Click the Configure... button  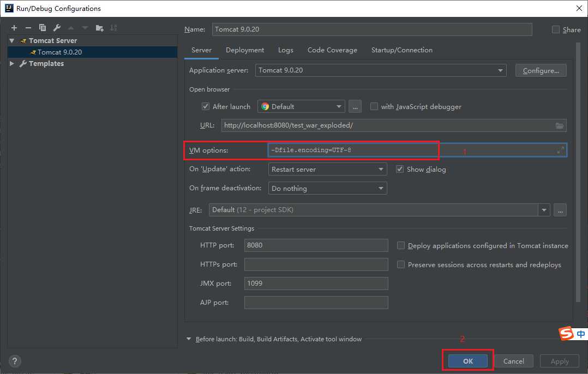(x=541, y=70)
